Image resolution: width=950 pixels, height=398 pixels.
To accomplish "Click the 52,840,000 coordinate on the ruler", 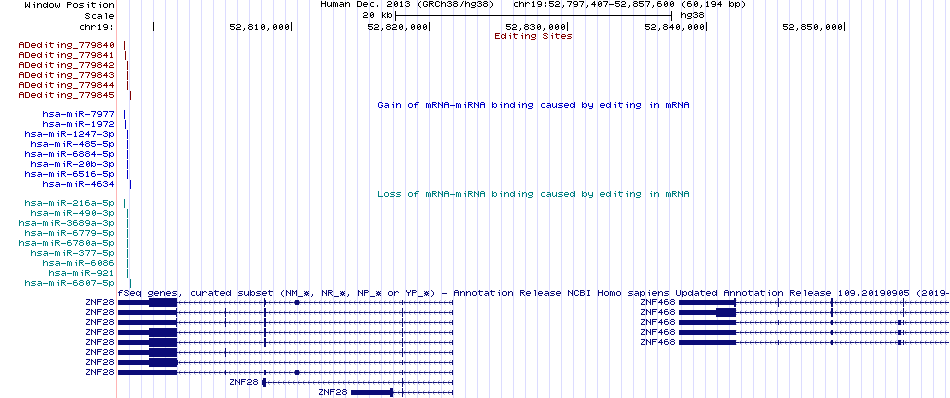I will (x=674, y=27).
